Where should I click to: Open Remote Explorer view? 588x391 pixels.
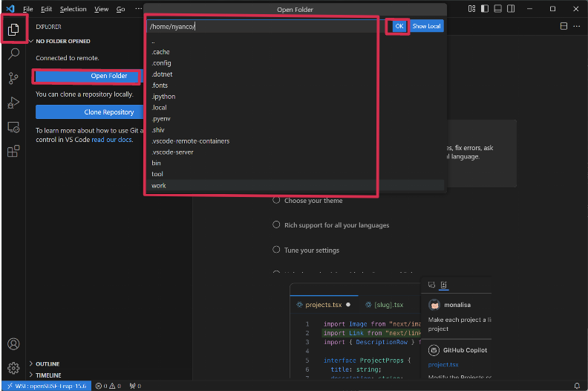(x=13, y=127)
